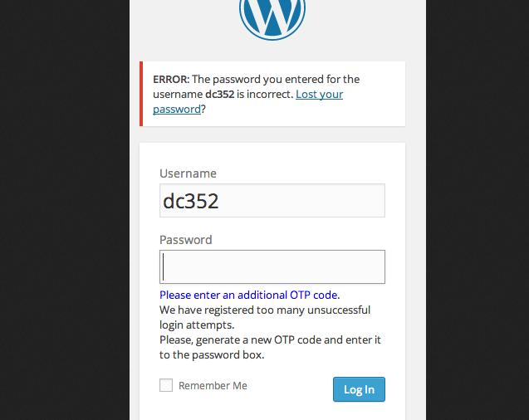Click the dark background left of the login panel

[65, 210]
